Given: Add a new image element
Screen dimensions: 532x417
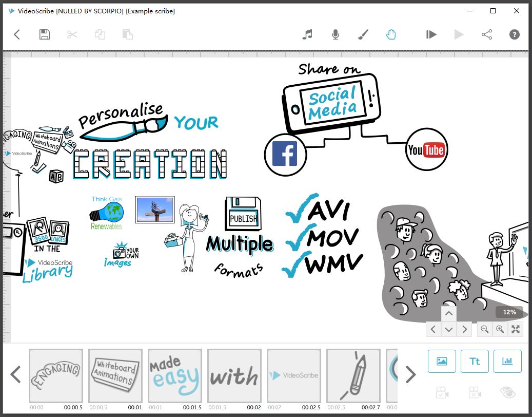Looking at the screenshot, I should [442, 362].
